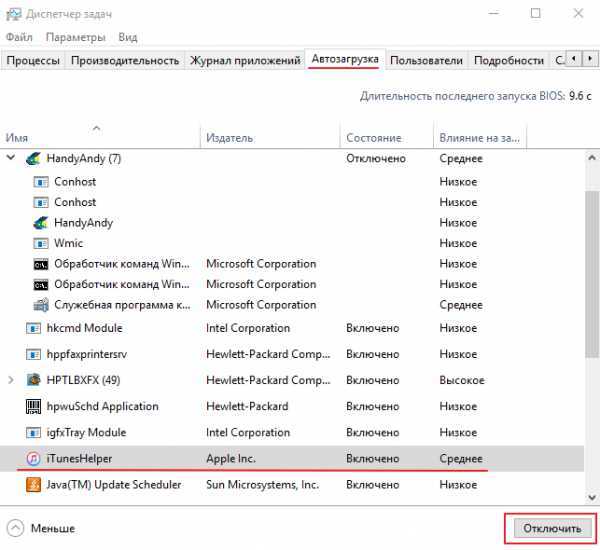
Task: Click the iTunesHelper music icon
Action: point(33,459)
